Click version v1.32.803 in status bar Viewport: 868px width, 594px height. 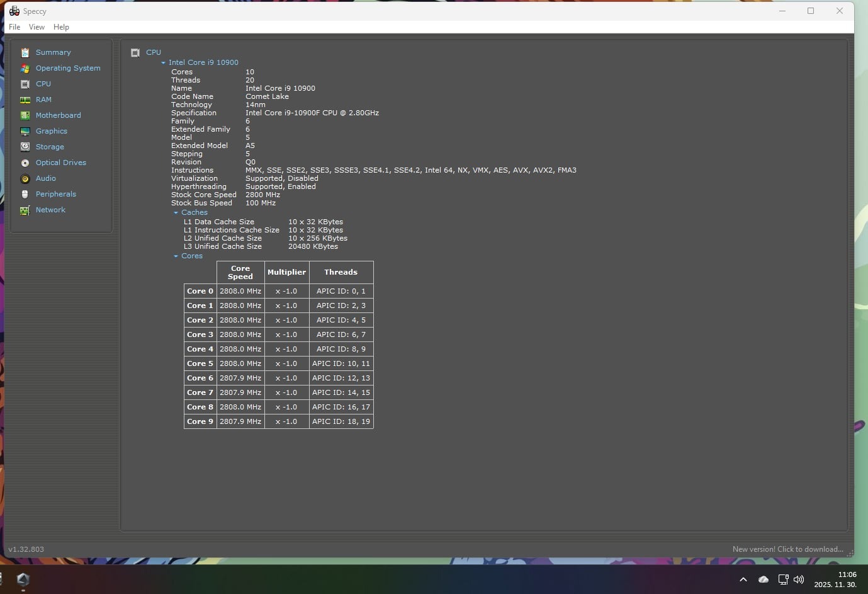pos(26,549)
